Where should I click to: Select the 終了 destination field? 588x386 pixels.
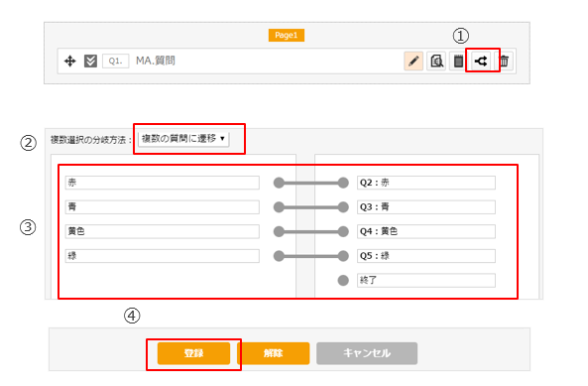pyautogui.click(x=426, y=280)
